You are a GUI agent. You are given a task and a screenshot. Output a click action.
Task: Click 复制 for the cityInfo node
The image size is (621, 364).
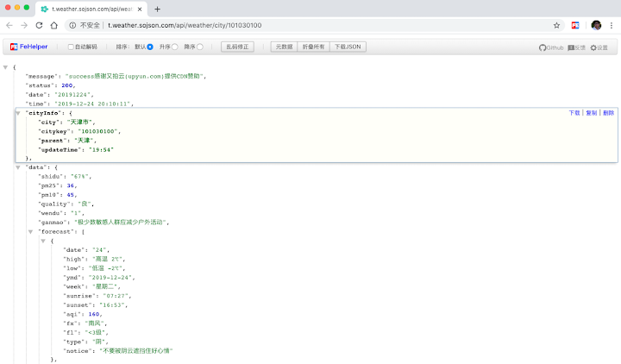click(592, 113)
